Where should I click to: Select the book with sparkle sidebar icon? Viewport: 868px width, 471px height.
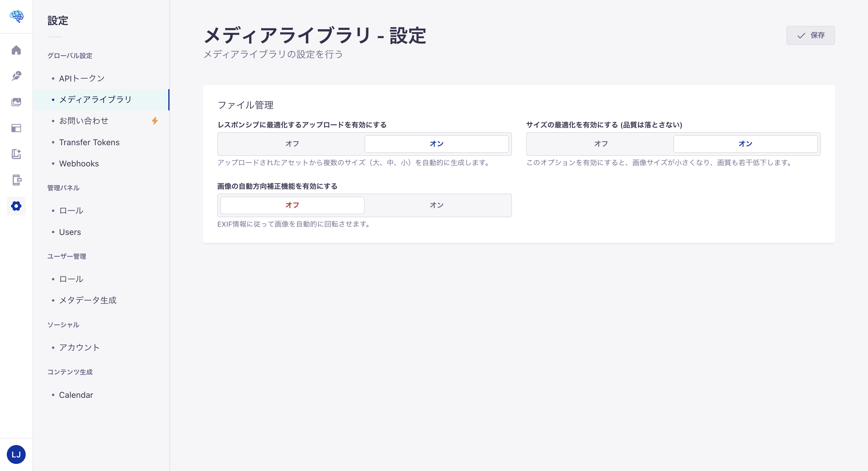click(x=16, y=154)
